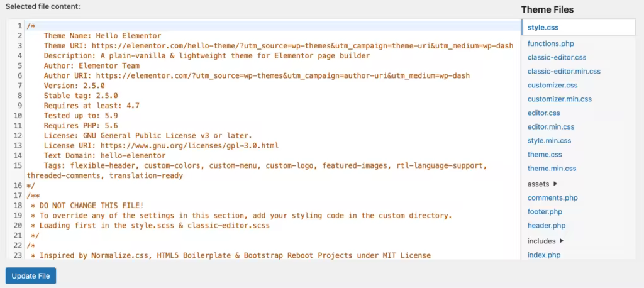
Task: Open editor.min.css theme file
Action: [x=551, y=127]
